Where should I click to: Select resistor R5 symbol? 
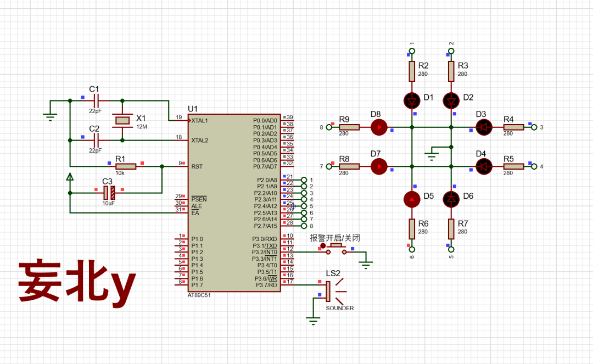(513, 166)
